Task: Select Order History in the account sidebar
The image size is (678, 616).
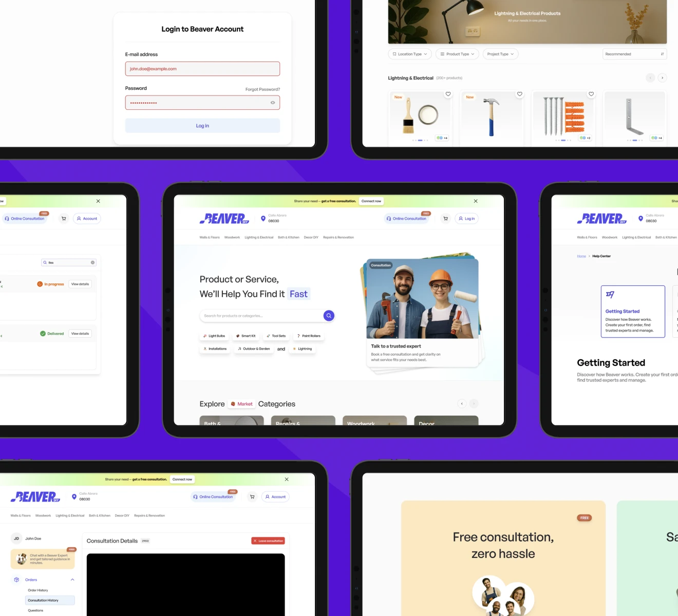Action: [38, 590]
